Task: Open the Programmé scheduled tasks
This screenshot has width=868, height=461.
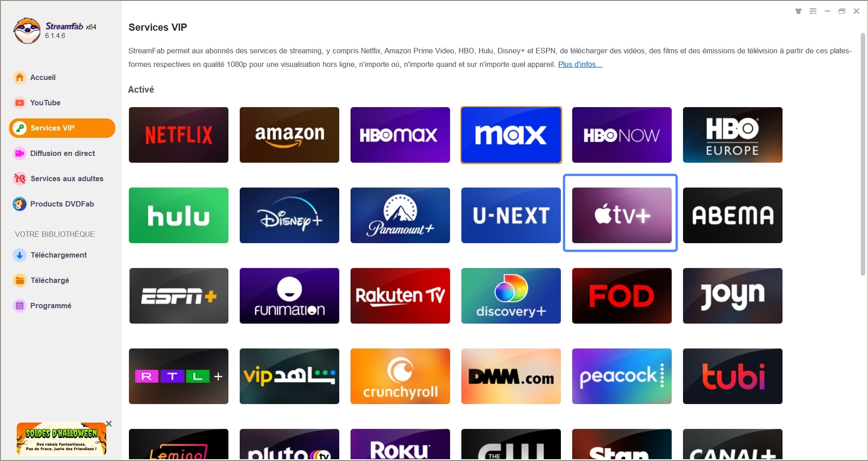Action: click(62, 306)
